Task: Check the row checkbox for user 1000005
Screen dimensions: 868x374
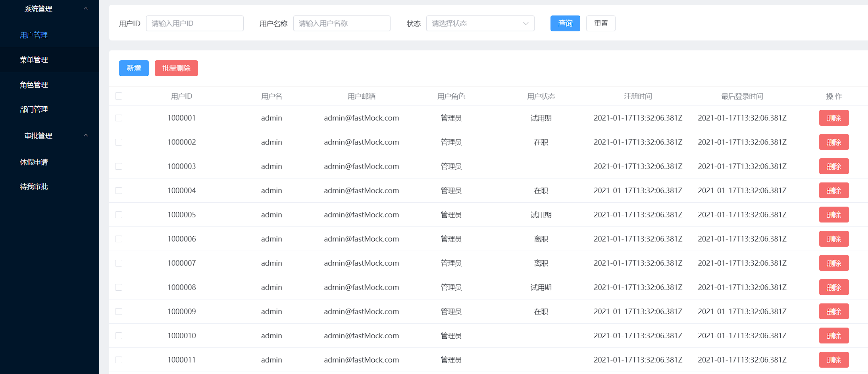Action: [x=119, y=215]
